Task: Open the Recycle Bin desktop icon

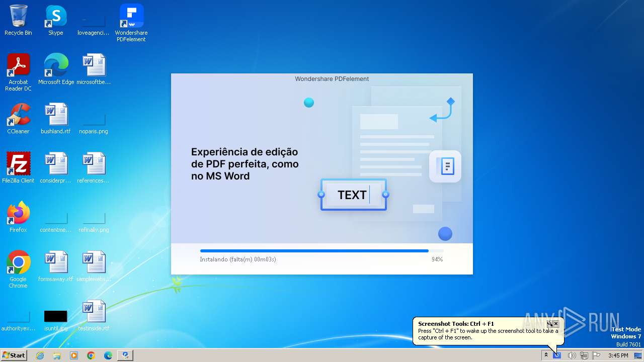Action: click(18, 20)
